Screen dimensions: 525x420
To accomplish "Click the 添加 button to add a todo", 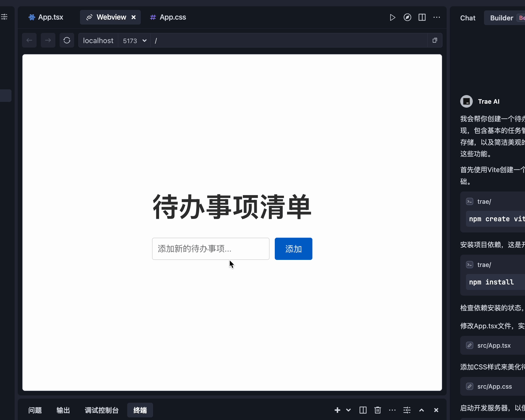I will 293,249.
